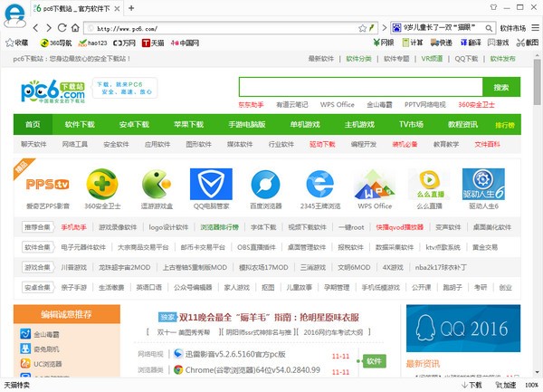Select 安卓下载 navigation tab
543x392 pixels.
pyautogui.click(x=134, y=124)
